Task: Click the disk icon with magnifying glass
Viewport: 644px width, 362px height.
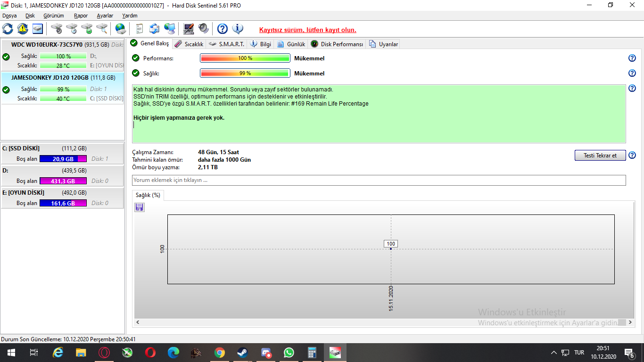Action: pyautogui.click(x=102, y=29)
